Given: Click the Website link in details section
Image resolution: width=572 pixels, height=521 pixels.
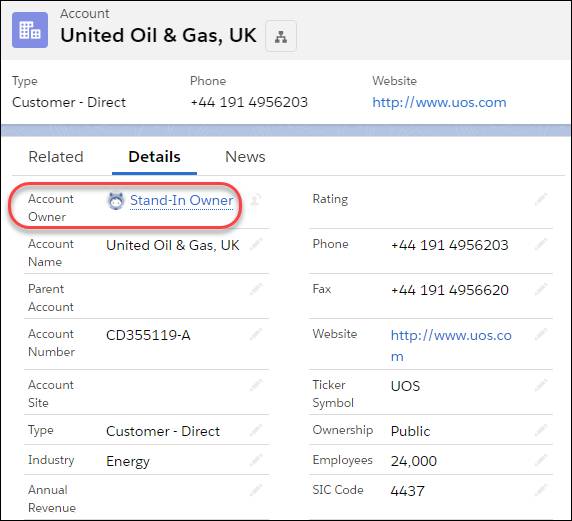Looking at the screenshot, I should click(x=451, y=345).
